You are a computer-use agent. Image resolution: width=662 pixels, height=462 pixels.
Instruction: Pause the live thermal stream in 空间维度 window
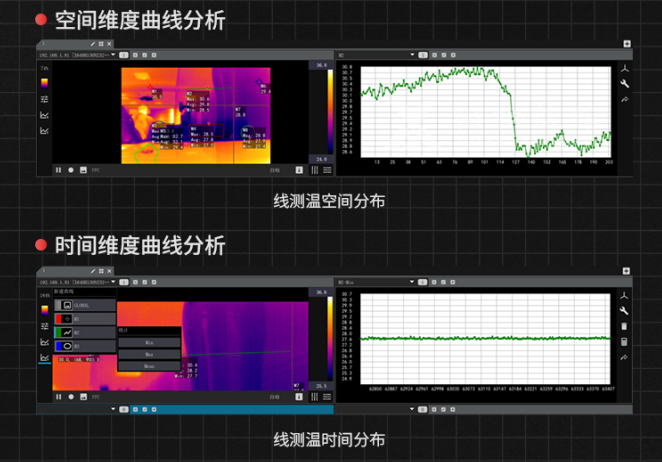58,170
